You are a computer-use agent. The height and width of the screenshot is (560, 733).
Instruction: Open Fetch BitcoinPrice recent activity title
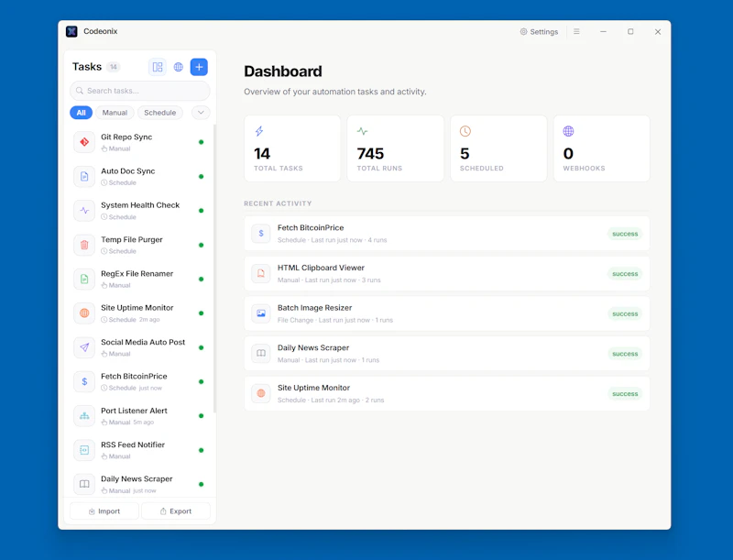click(x=311, y=227)
